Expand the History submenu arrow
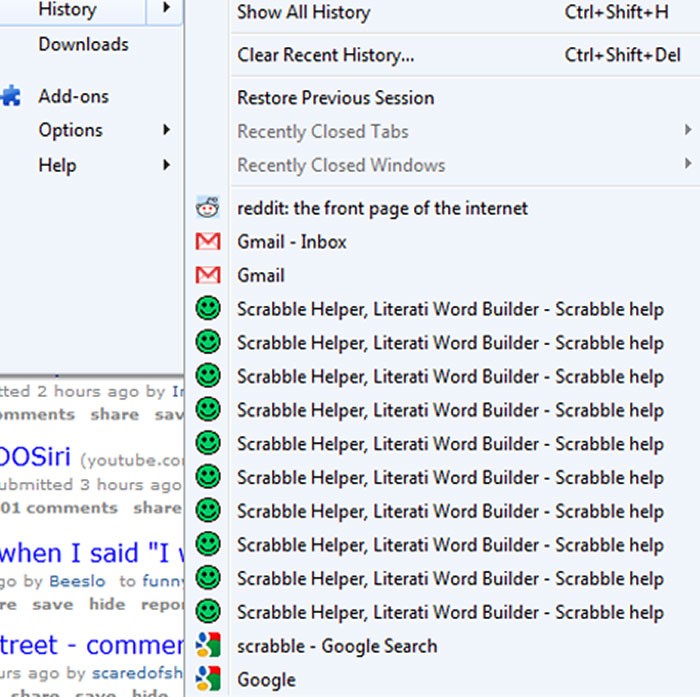The height and width of the screenshot is (697, 700). pos(165,10)
